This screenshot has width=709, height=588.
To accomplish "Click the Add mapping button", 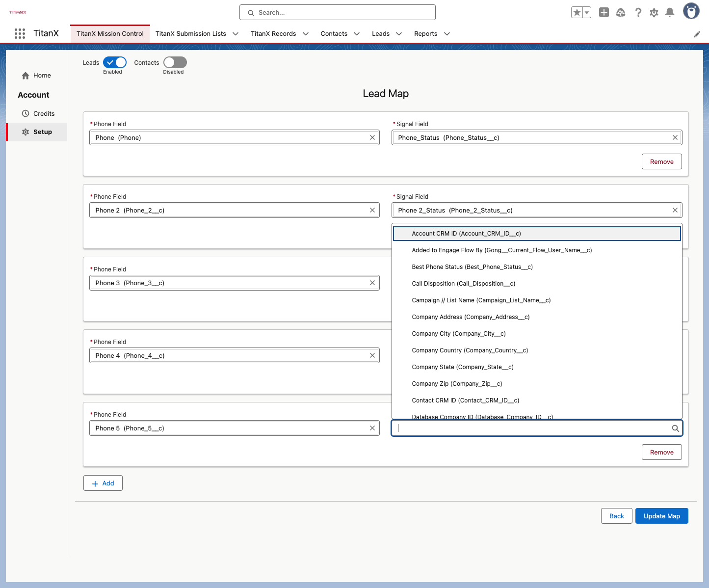I will click(103, 483).
